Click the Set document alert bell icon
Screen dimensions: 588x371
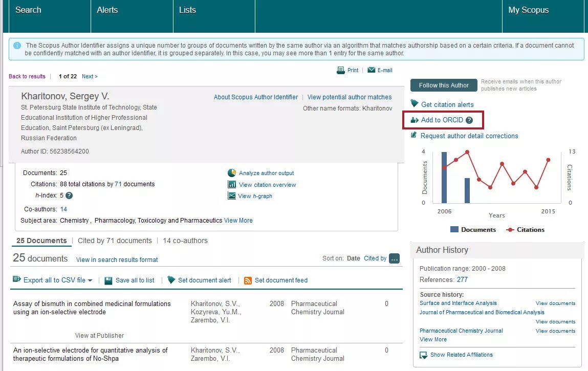[172, 280]
